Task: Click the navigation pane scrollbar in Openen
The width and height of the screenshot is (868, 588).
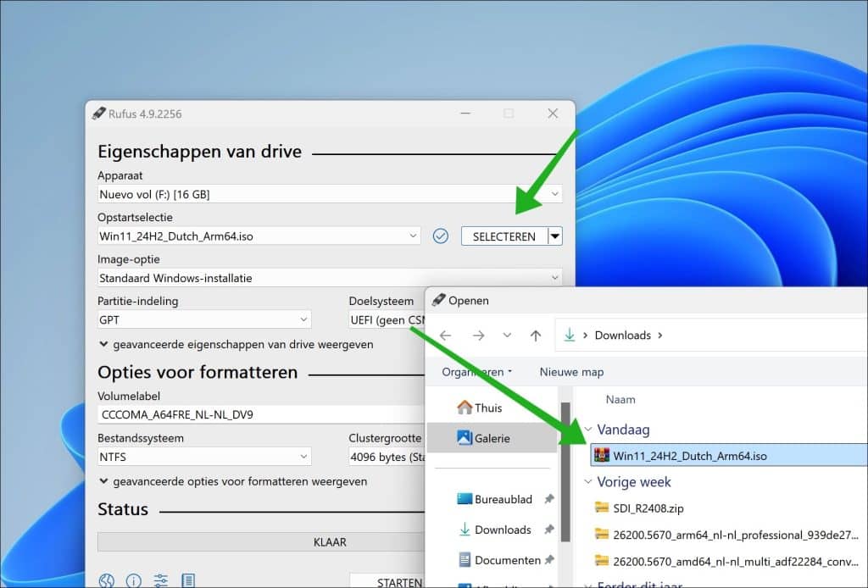Action: point(565,472)
